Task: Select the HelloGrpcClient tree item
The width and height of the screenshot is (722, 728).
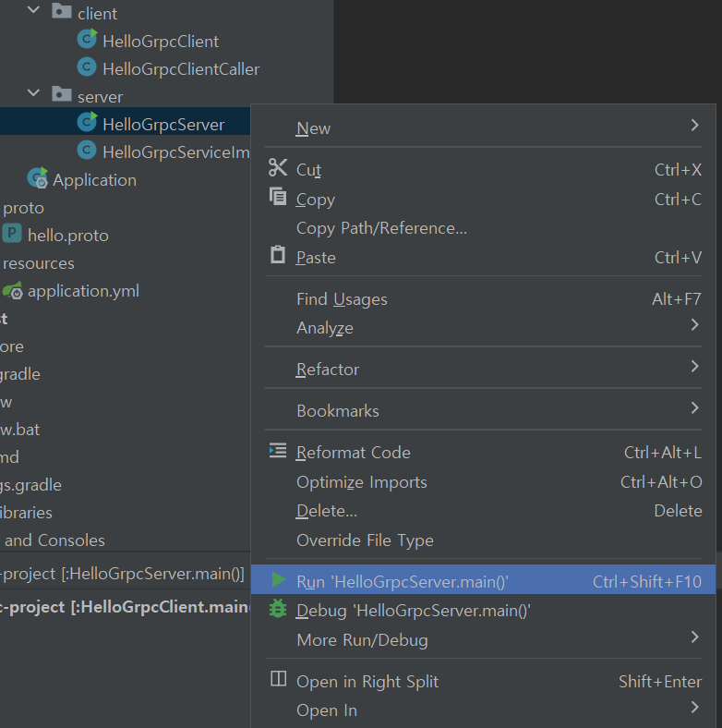Action: pos(160,41)
